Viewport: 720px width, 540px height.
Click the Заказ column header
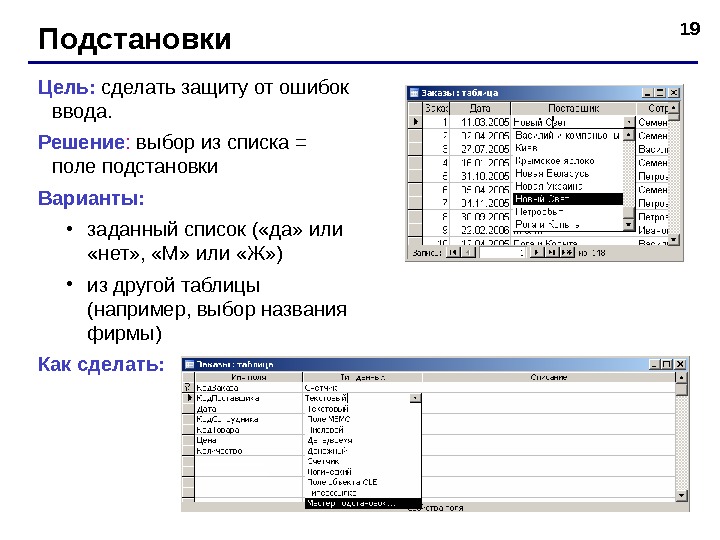(436, 108)
